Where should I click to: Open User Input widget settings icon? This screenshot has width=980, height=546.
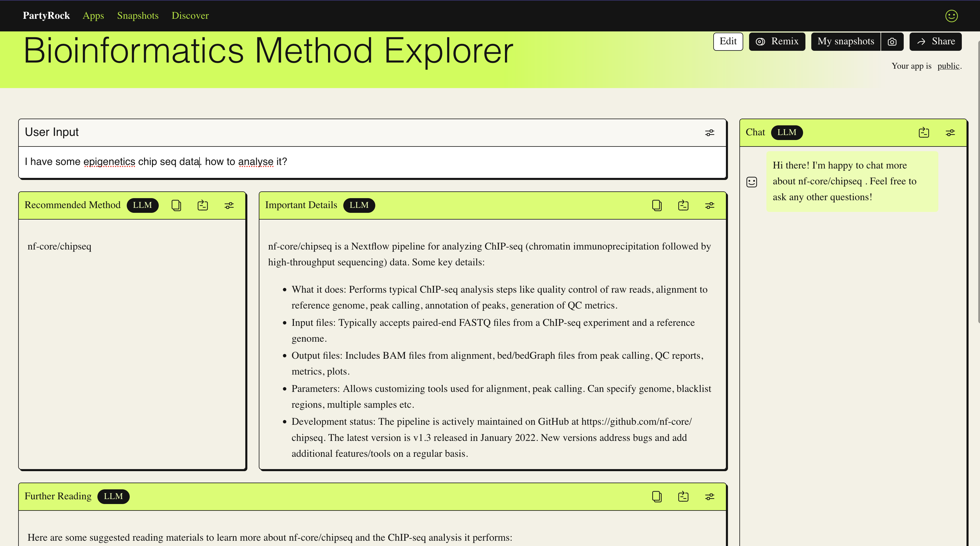point(709,133)
